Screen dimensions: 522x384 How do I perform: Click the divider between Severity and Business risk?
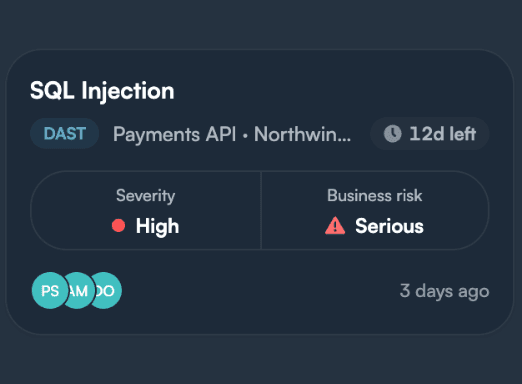tap(261, 210)
